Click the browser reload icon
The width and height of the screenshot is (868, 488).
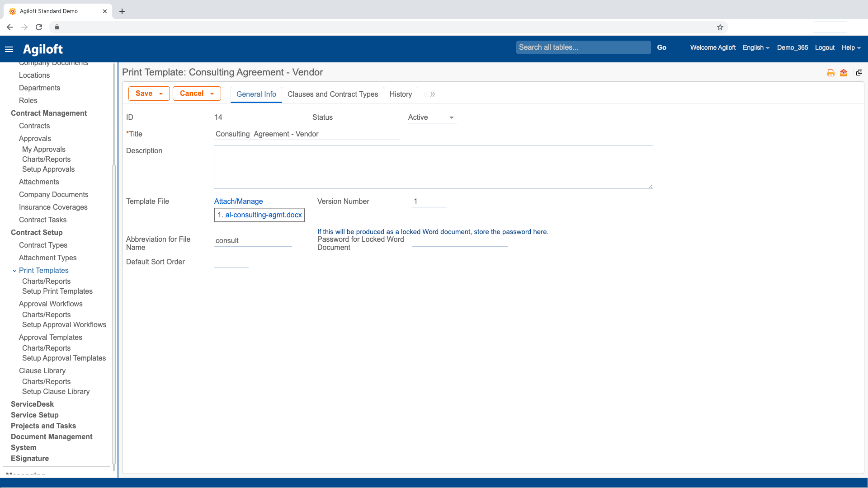(39, 27)
